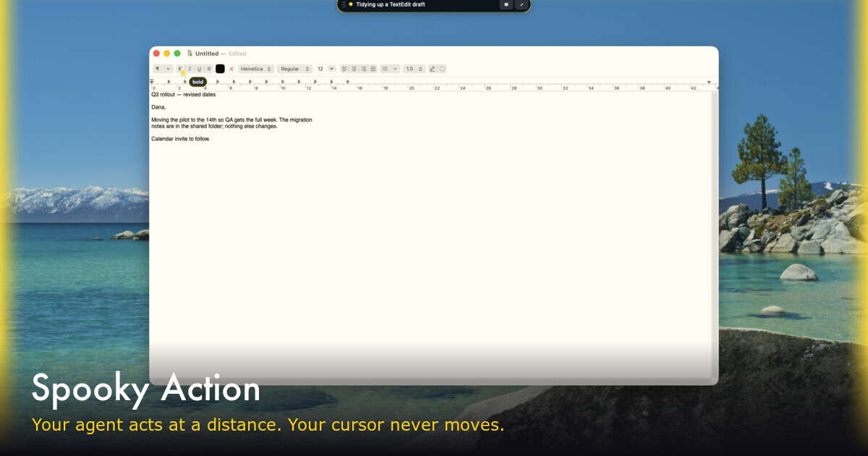The width and height of the screenshot is (868, 456).
Task: Justify the text
Action: coord(373,69)
